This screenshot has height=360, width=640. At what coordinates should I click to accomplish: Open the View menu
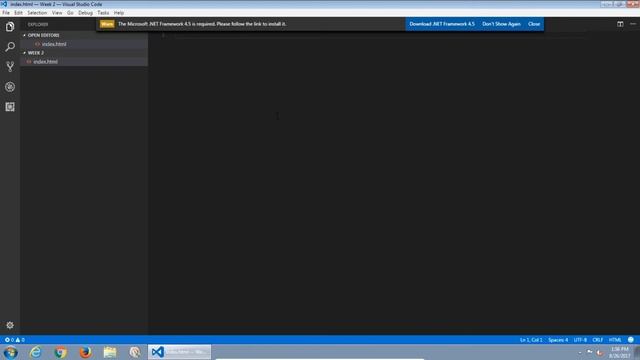pos(57,13)
